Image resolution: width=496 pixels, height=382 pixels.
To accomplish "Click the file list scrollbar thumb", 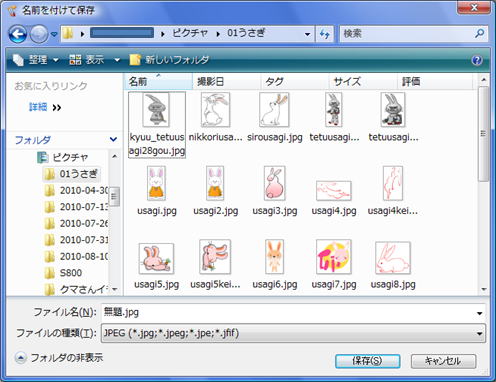I will point(484,134).
